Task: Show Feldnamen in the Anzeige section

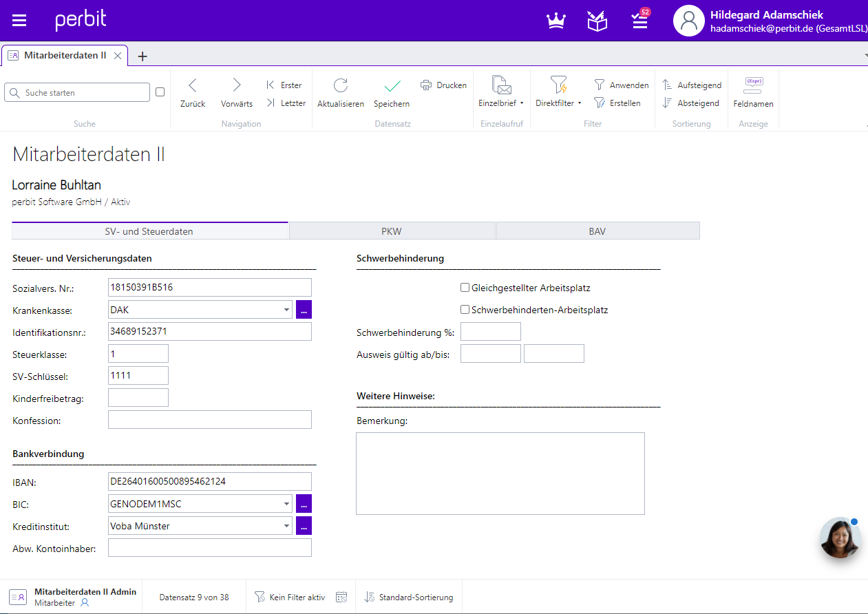Action: [753, 93]
